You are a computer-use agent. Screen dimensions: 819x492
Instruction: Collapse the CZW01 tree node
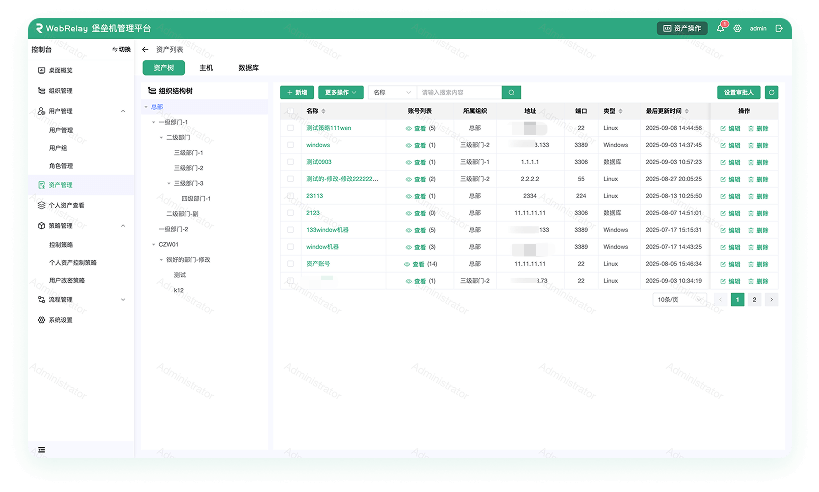pyautogui.click(x=154, y=244)
